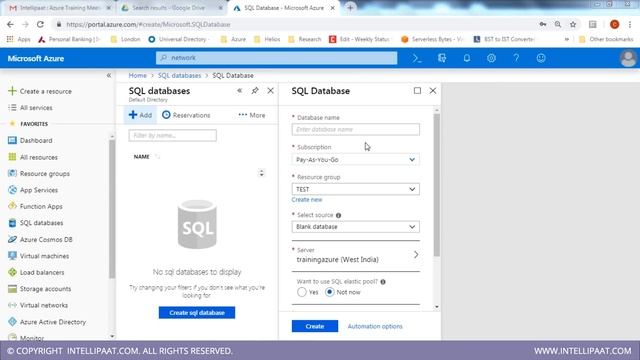The image size is (640, 360).
Task: Expand the Server trainingazure selector
Action: (356, 256)
